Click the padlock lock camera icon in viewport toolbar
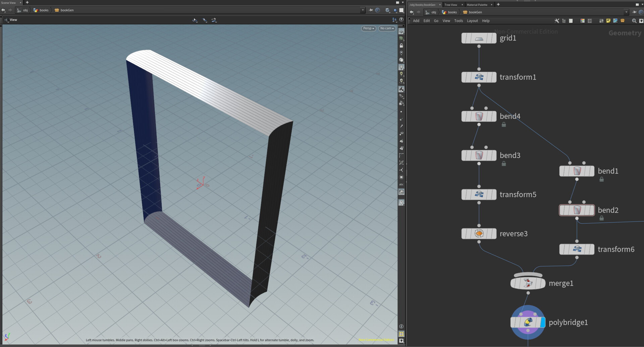The height and width of the screenshot is (347, 644). click(x=401, y=46)
